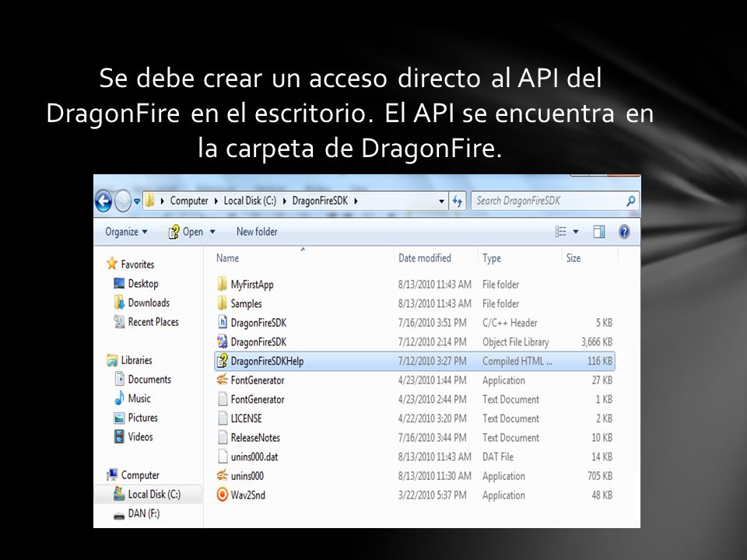The height and width of the screenshot is (560, 747).
Task: Open the Videos library
Action: coord(140,436)
